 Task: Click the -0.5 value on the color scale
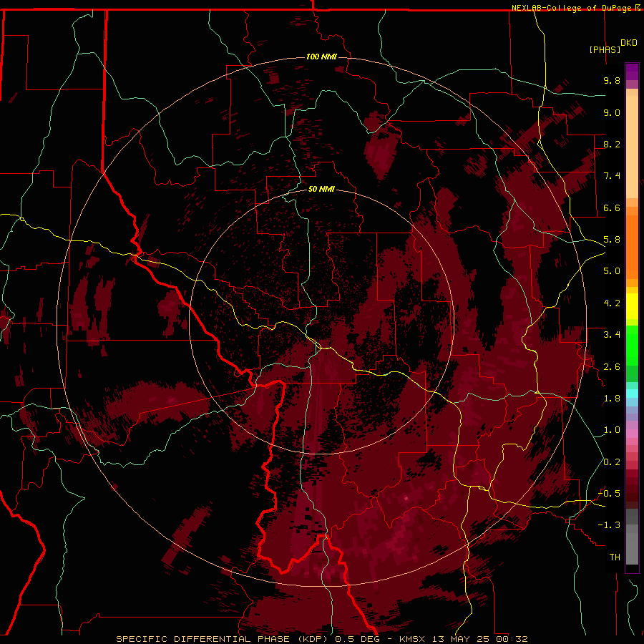609,494
